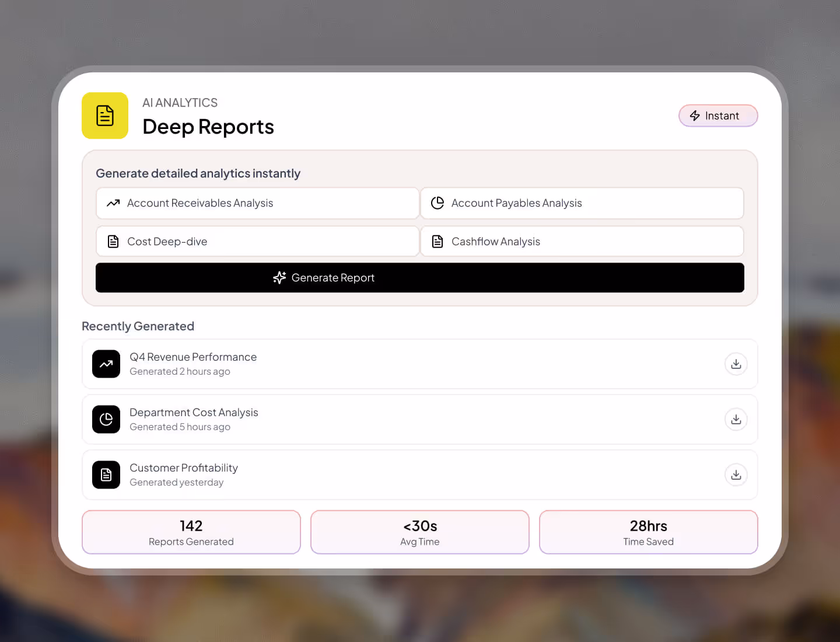Click the yellow Deep Reports document icon
Viewport: 840px width, 642px height.
pos(104,116)
